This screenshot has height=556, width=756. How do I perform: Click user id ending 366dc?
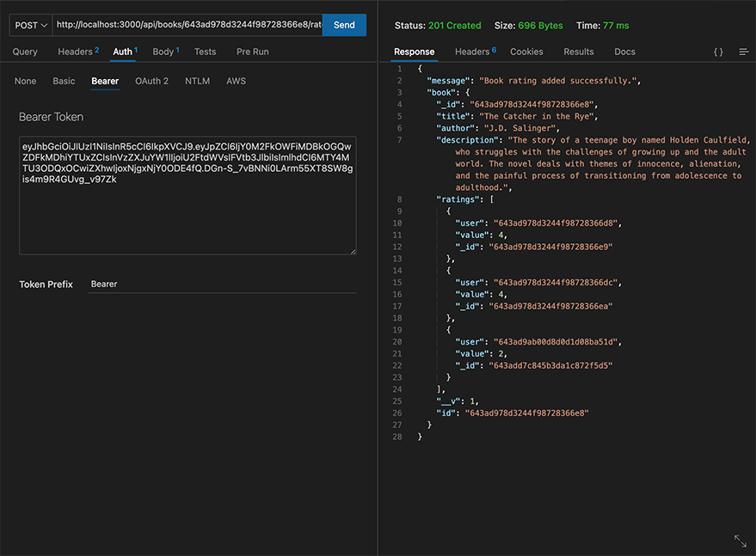click(x=556, y=283)
